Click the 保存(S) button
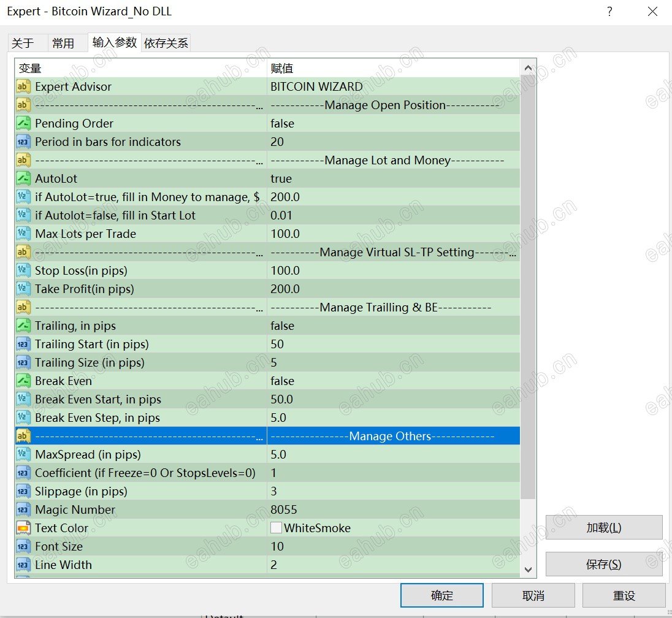Image resolution: width=672 pixels, height=618 pixels. pos(604,565)
